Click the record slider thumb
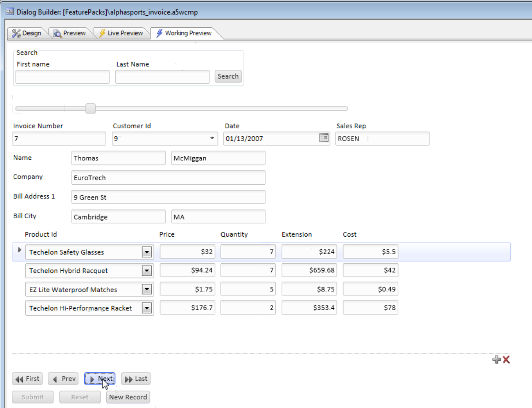Viewport: 532px width, 408px height. (x=90, y=108)
